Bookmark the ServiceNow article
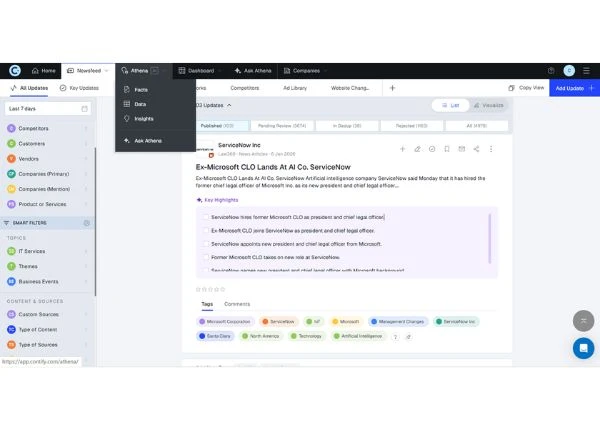This screenshot has height=430, width=600. 447,149
